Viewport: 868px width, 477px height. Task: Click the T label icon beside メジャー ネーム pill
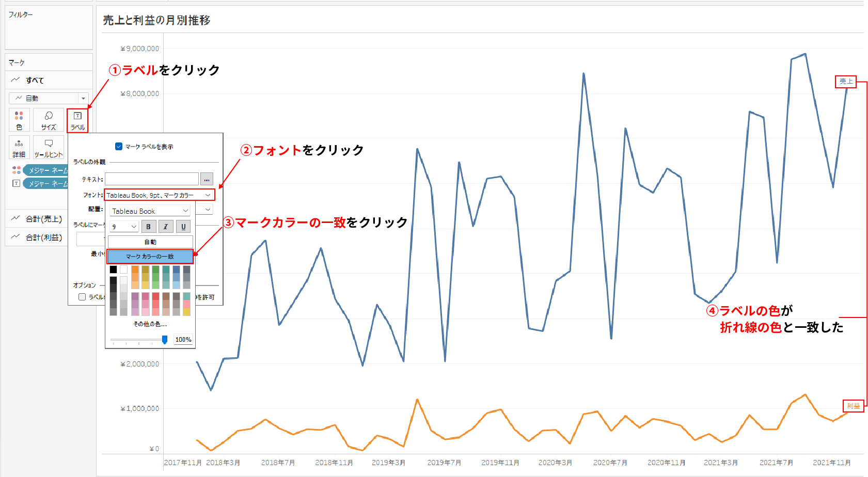tap(16, 183)
